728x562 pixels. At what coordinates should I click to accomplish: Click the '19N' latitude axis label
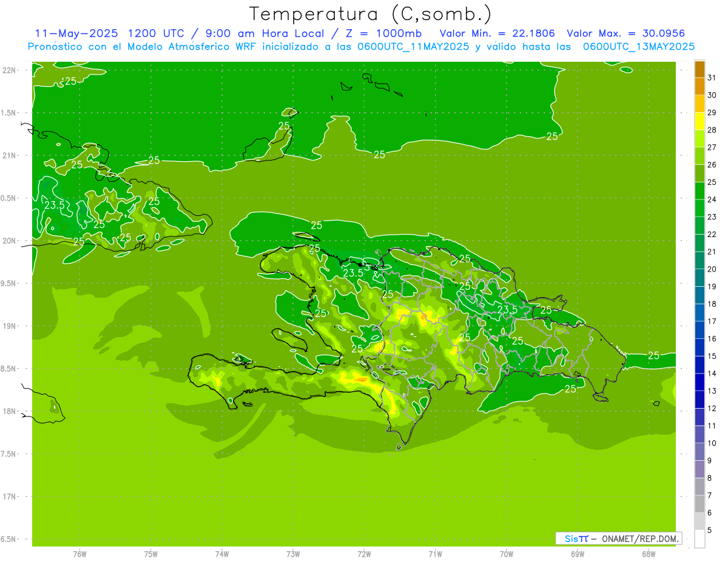click(10, 326)
